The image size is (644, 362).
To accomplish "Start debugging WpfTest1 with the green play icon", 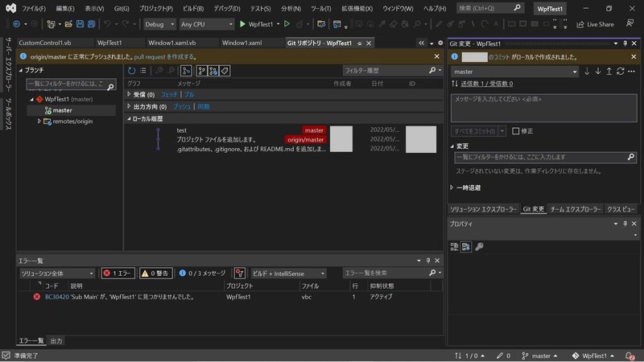I will [x=242, y=24].
